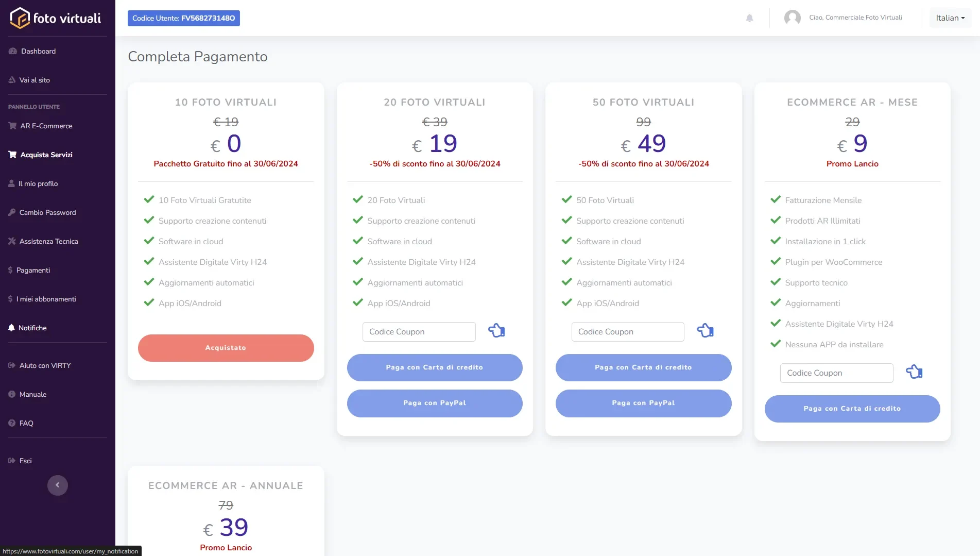Click the Acquistato button on 10 Foto card
Viewport: 980px width, 556px height.
(226, 348)
